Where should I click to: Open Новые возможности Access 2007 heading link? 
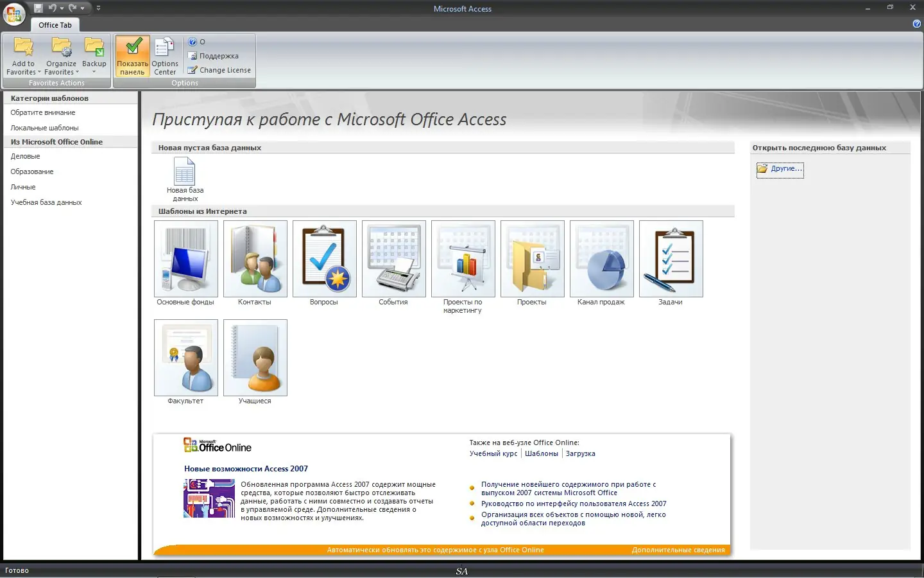click(x=246, y=469)
